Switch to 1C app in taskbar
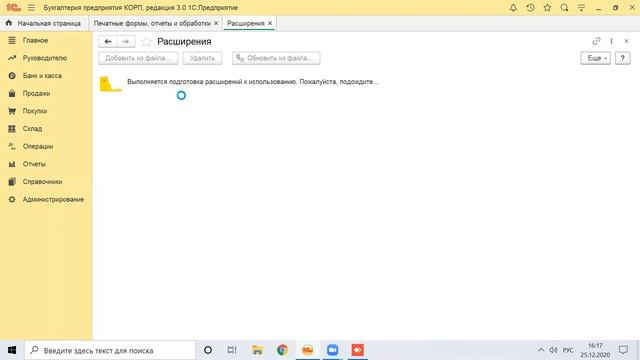The image size is (640, 360). (307, 350)
